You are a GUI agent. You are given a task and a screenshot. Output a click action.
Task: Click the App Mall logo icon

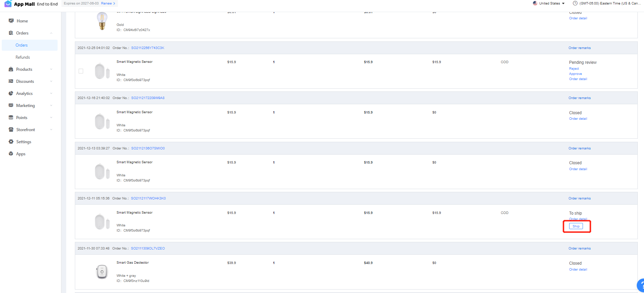8,4
